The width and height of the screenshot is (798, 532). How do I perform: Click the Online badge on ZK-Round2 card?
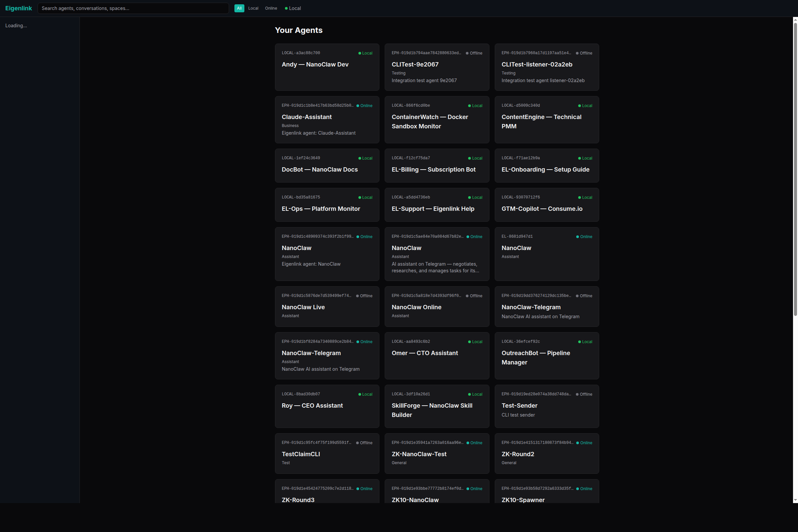tap(584, 443)
